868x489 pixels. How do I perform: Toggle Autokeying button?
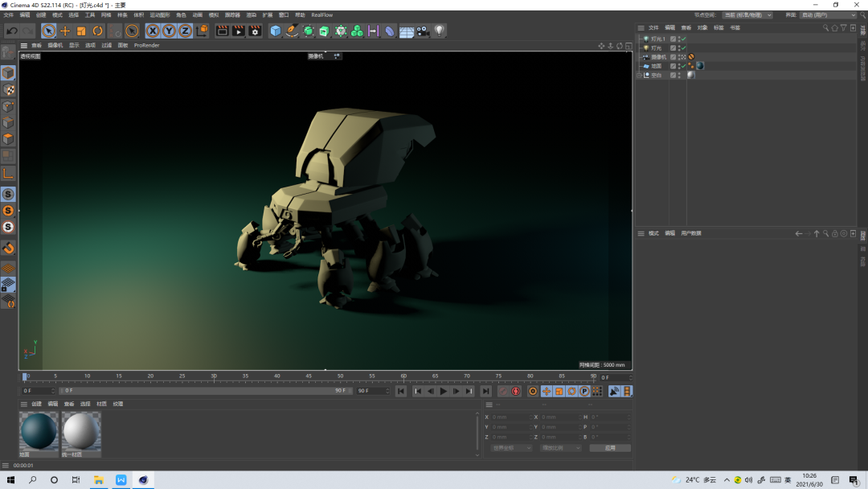516,392
